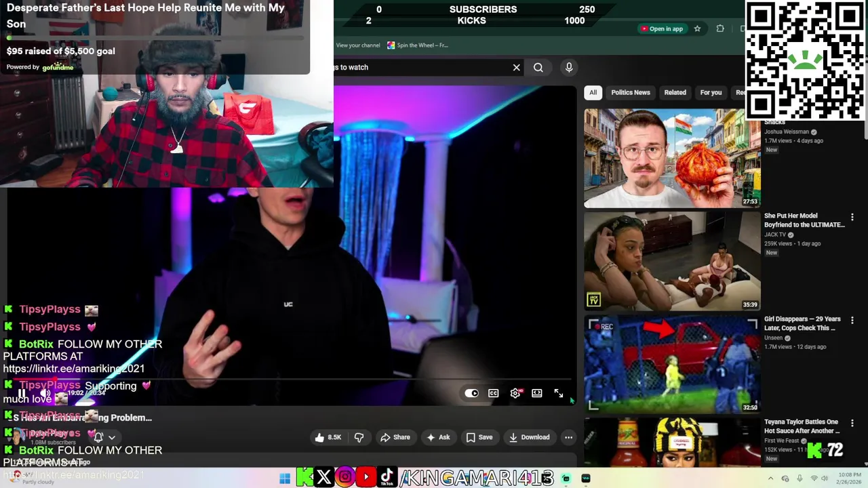
Task: Open the taskbar clock showing 10:08 PM
Action: [x=850, y=479]
